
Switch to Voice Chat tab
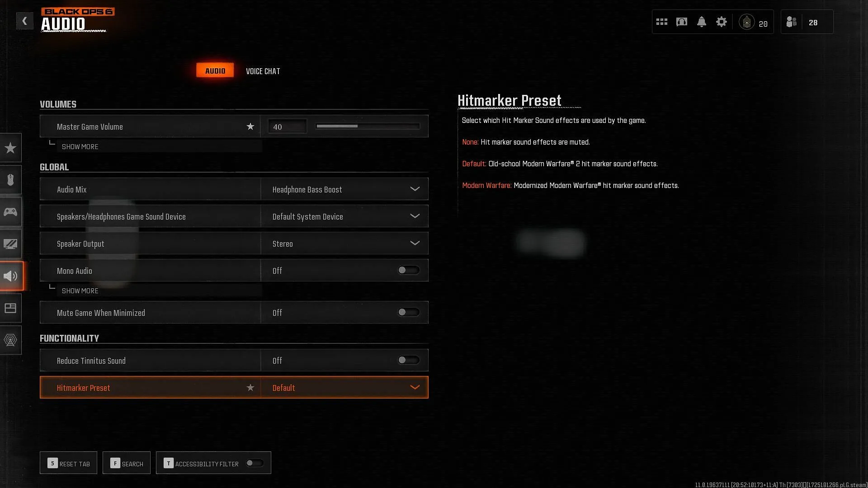click(x=264, y=71)
